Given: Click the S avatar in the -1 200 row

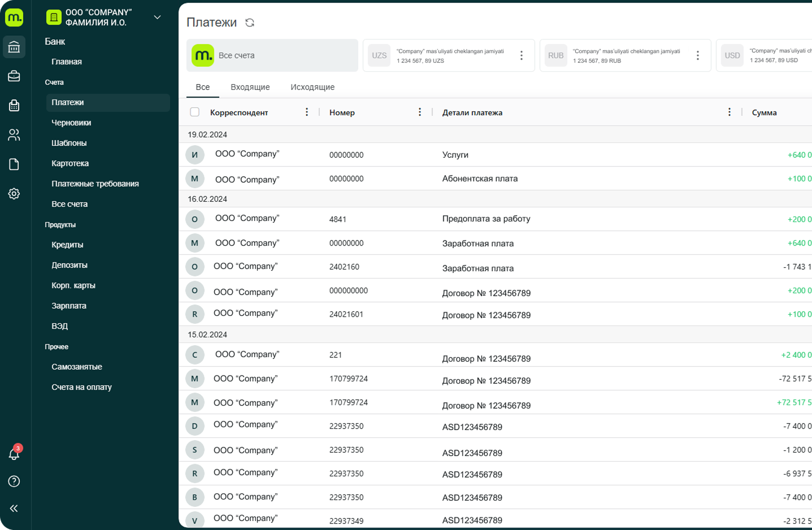Looking at the screenshot, I should click(194, 450).
